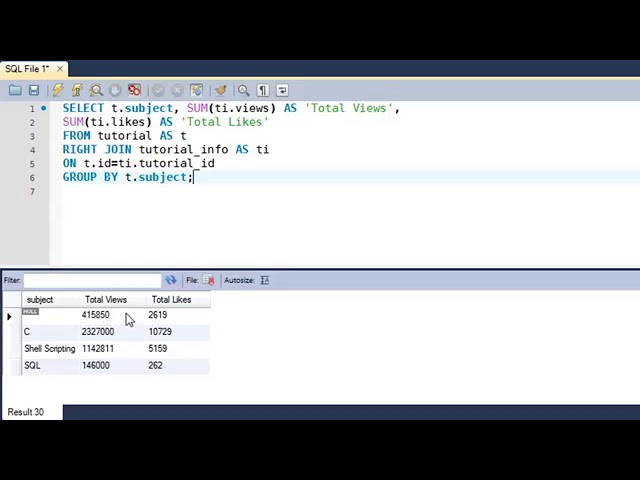This screenshot has width=640, height=480.
Task: Click the blue statement marker on line 1
Action: point(44,108)
